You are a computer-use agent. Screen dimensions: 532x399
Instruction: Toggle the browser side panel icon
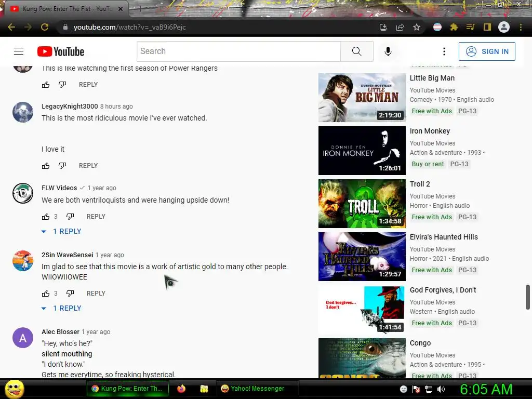pos(487,27)
